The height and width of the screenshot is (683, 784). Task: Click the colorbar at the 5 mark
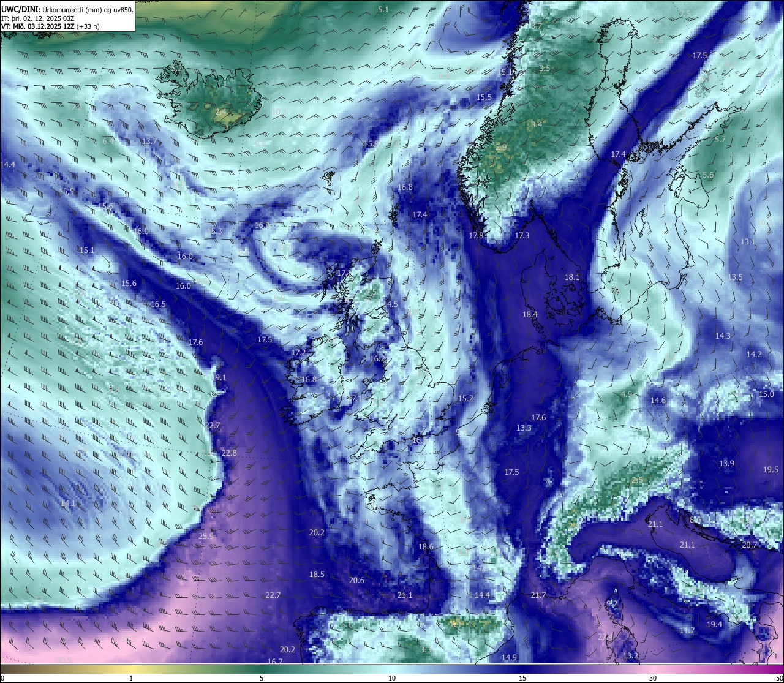coord(262,669)
